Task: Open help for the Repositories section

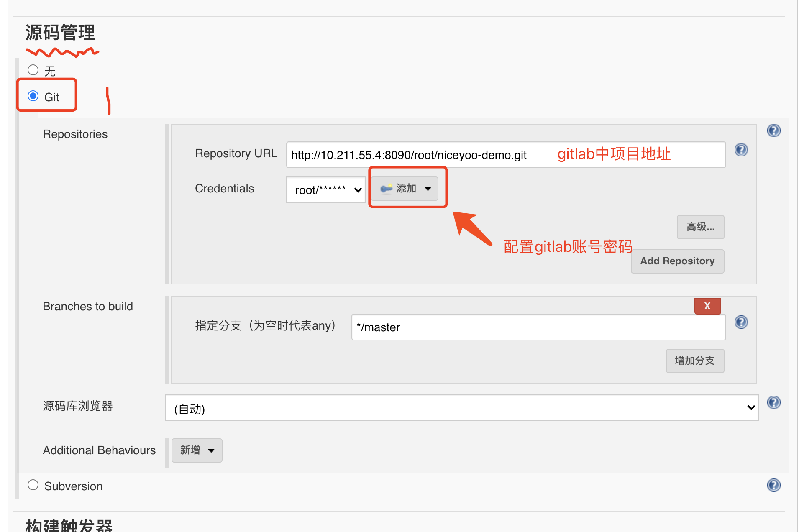Action: 773,130
